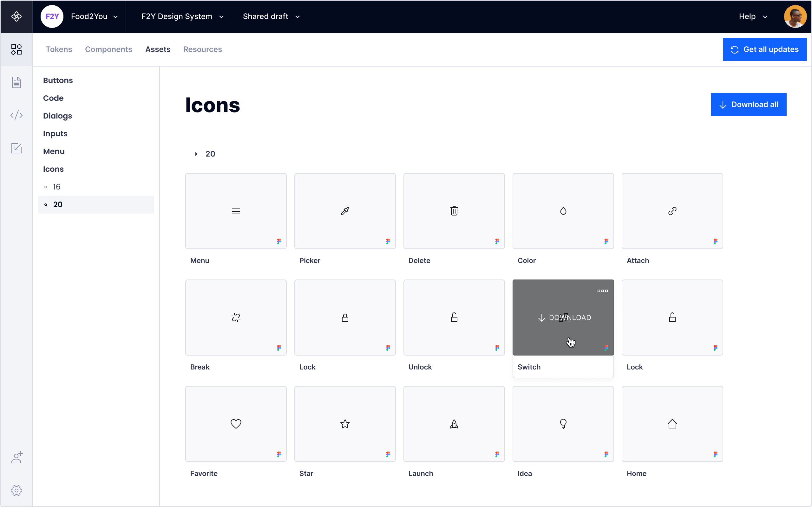Open settings via the gear icon
This screenshot has height=507, width=812.
[x=16, y=490]
